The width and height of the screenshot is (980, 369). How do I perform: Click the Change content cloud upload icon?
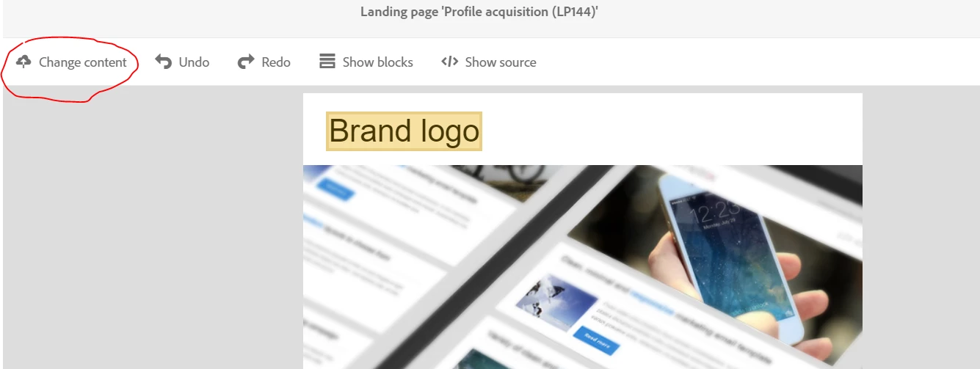pyautogui.click(x=23, y=62)
